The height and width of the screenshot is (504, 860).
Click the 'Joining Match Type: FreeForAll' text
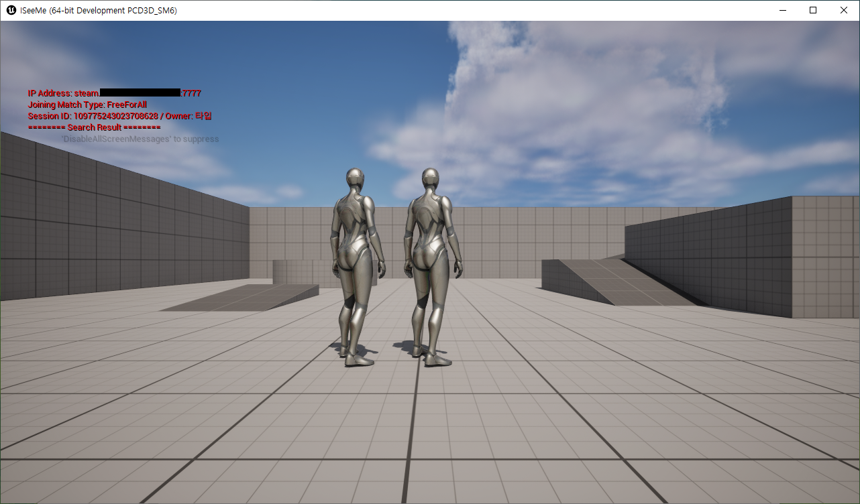[87, 105]
